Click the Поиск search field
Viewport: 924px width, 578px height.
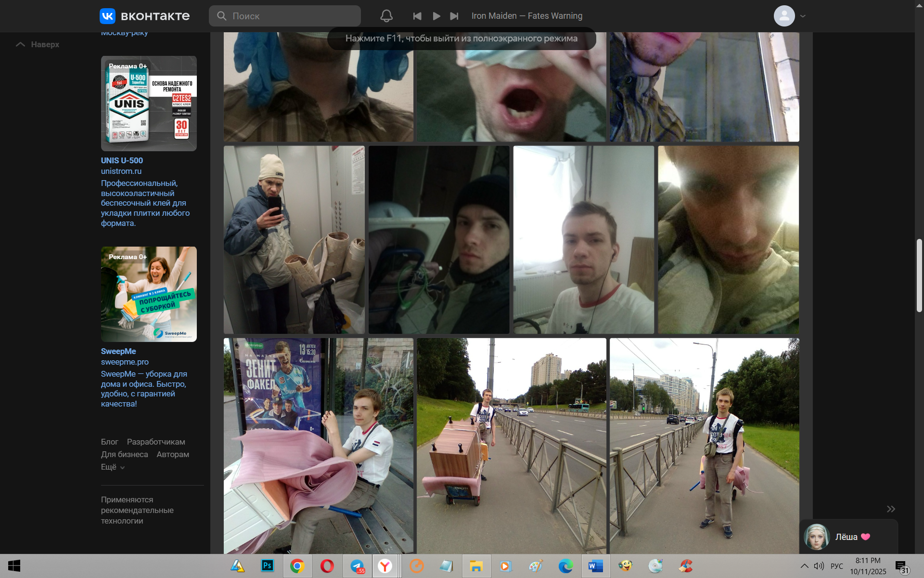(x=285, y=16)
